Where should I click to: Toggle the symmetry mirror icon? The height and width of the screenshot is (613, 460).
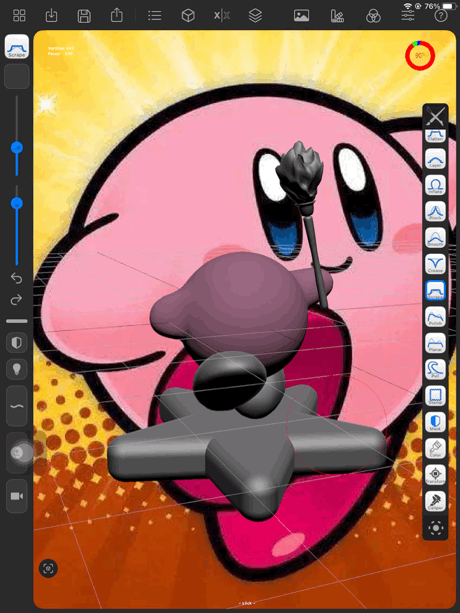point(222,16)
